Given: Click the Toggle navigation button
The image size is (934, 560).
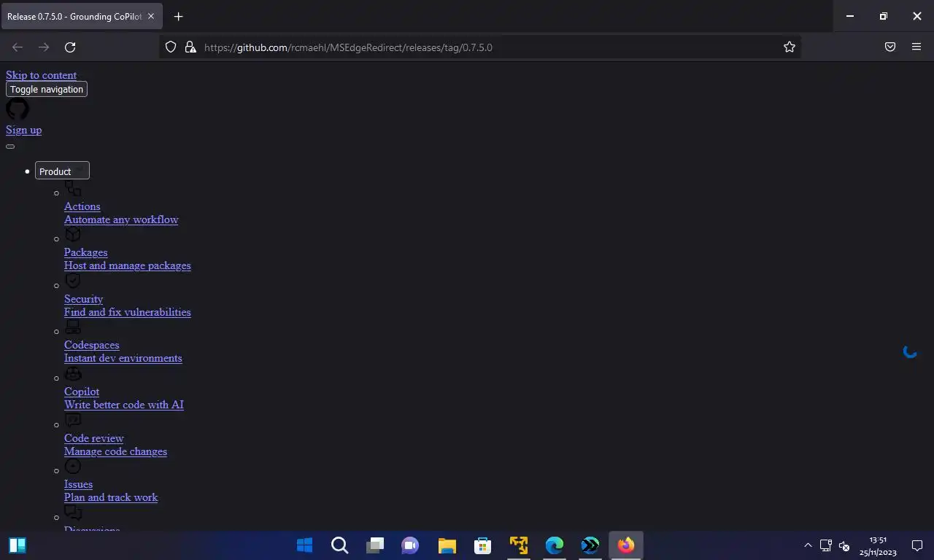Looking at the screenshot, I should [47, 89].
